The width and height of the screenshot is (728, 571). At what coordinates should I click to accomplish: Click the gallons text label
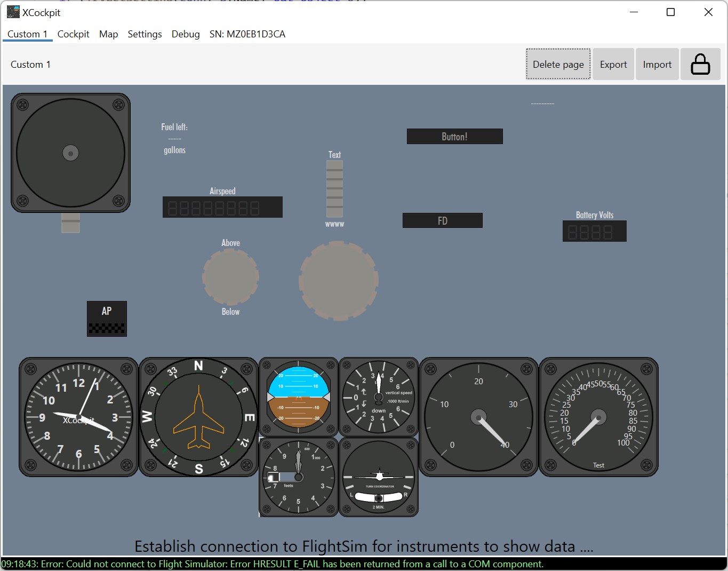pyautogui.click(x=174, y=150)
